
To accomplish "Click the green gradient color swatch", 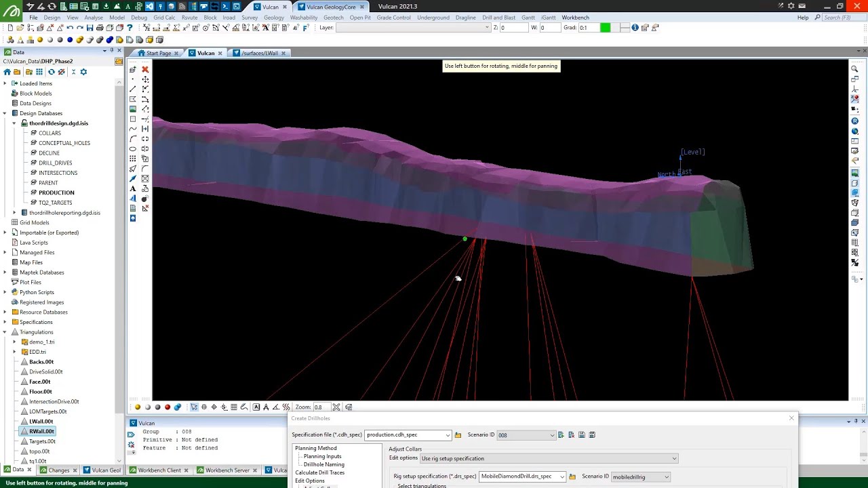I will click(x=605, y=28).
